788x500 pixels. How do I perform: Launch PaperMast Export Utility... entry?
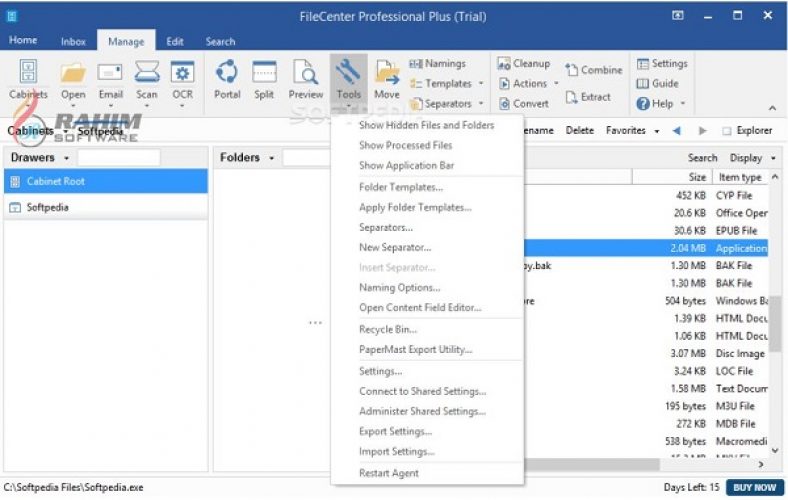tap(427, 350)
